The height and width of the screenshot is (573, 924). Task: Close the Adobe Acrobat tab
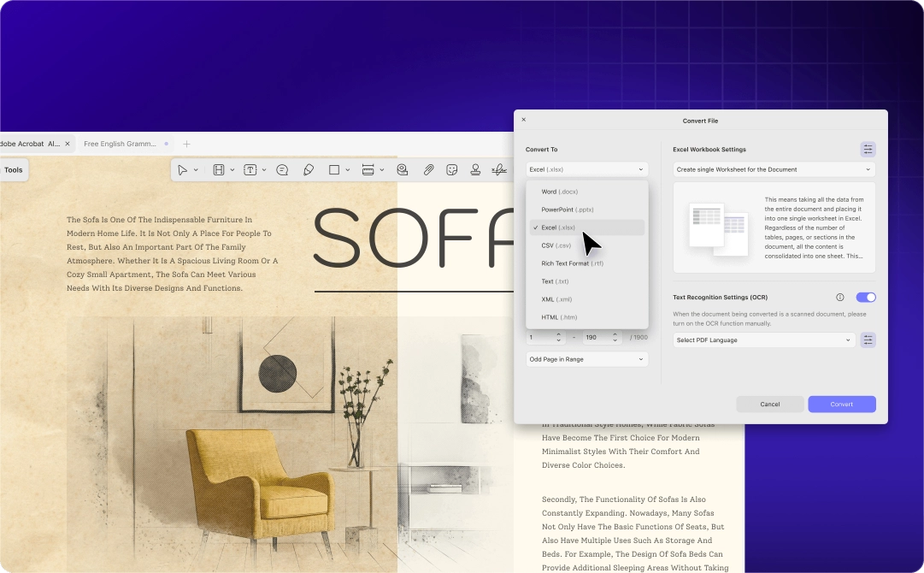coord(68,144)
